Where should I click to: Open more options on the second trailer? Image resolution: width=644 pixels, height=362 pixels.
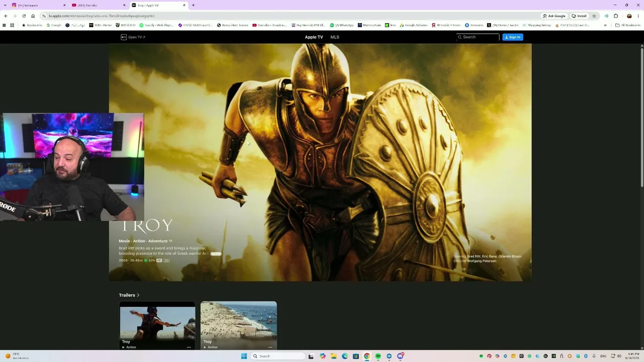pyautogui.click(x=270, y=347)
